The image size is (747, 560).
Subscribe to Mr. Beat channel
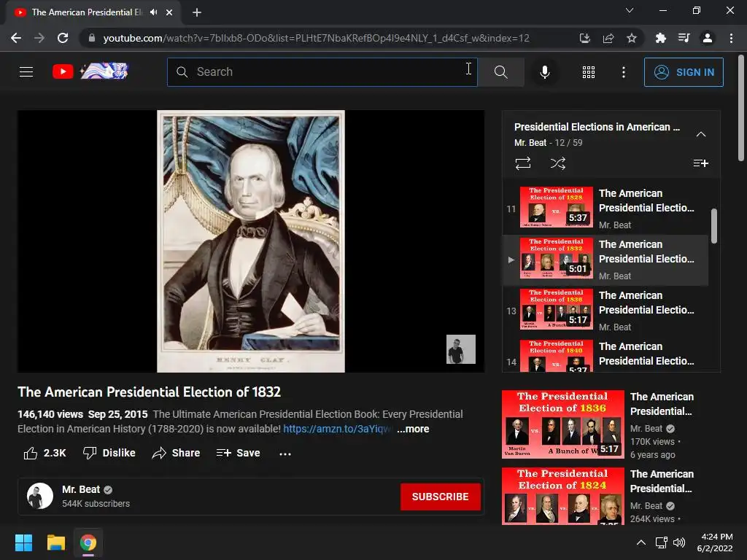point(440,497)
